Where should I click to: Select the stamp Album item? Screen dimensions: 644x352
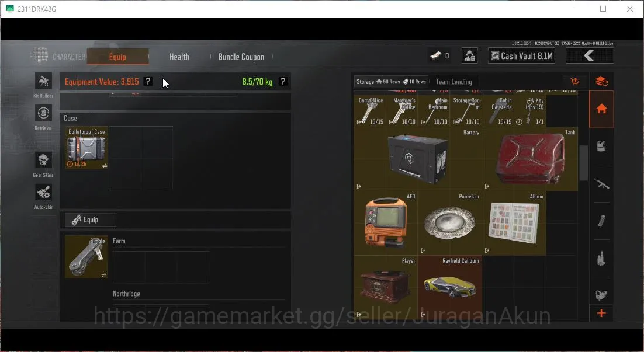pos(514,223)
